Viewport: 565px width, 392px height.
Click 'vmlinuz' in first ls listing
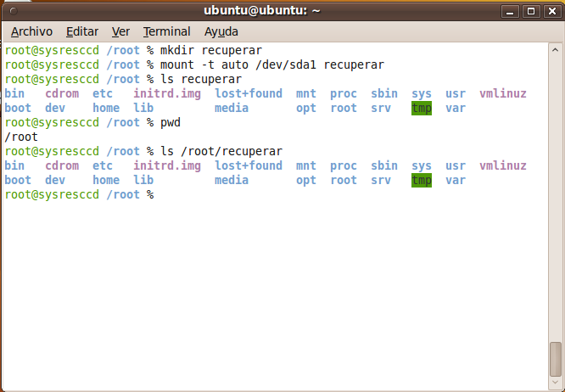pyautogui.click(x=503, y=93)
